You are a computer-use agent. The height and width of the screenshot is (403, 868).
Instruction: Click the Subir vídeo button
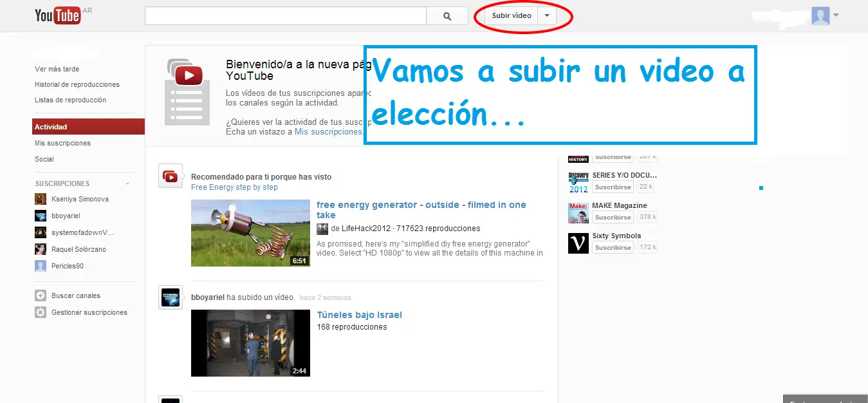click(x=512, y=15)
